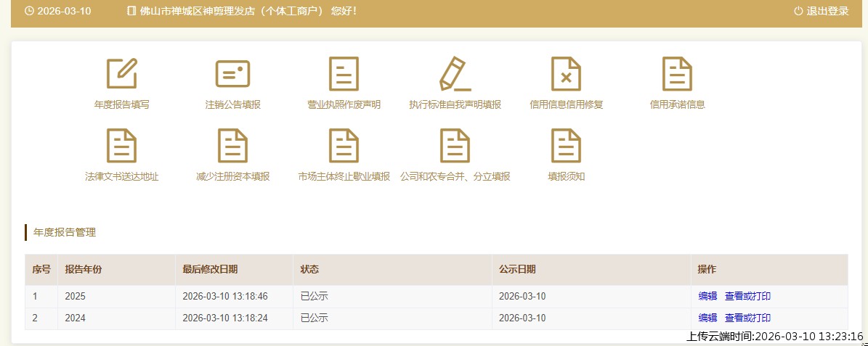Click the 填报须知 text label
The image size is (868, 346).
566,177
